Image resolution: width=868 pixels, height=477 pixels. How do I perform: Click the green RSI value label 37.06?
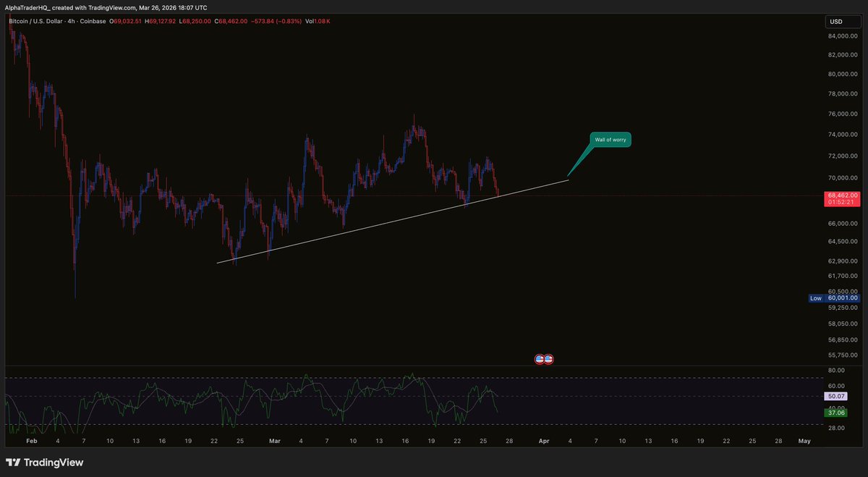(x=837, y=412)
